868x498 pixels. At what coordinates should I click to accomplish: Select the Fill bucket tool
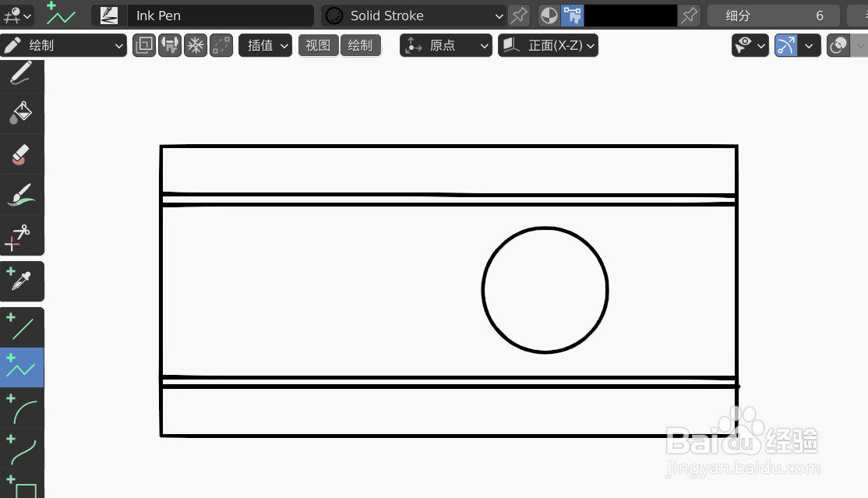pos(22,114)
